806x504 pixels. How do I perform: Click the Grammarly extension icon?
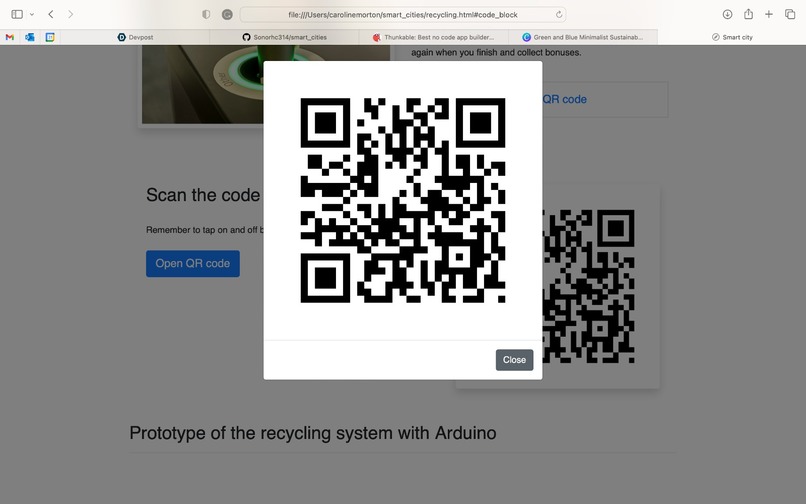click(227, 14)
